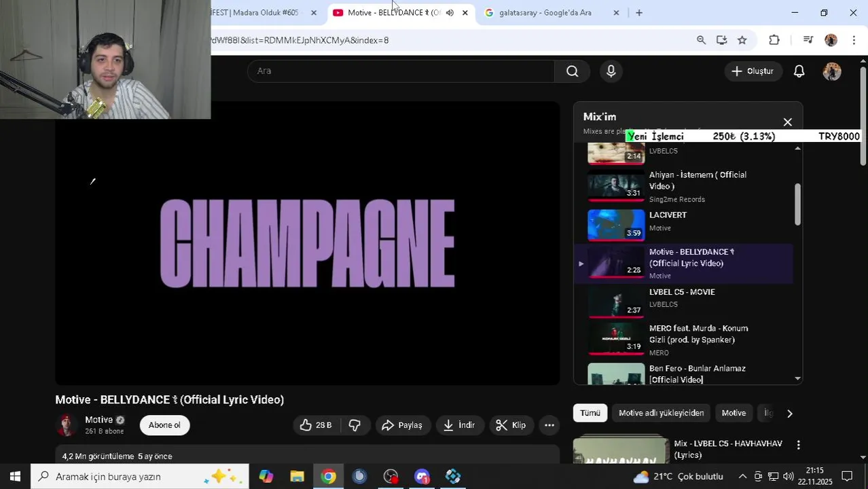The image size is (868, 489).
Task: Like the BELLYDANCE video
Action: tap(316, 425)
